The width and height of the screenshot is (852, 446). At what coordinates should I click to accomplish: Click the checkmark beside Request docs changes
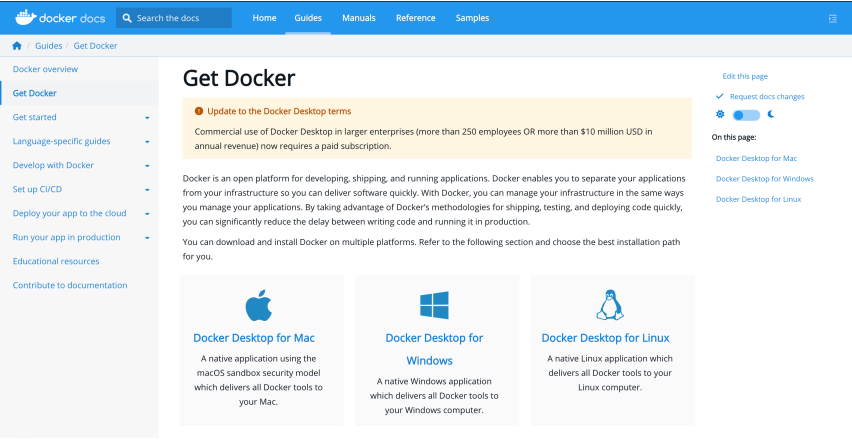719,96
